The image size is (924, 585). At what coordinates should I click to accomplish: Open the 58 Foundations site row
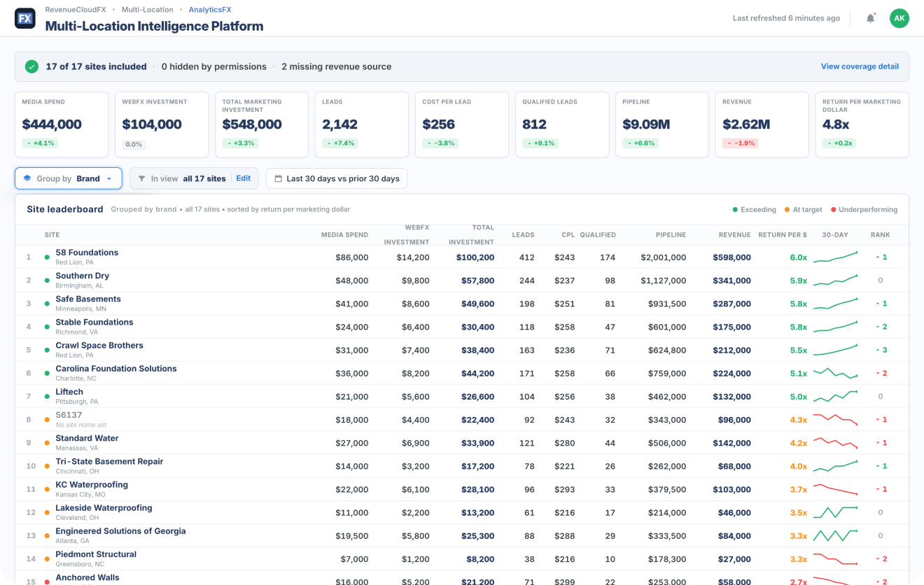coord(462,257)
